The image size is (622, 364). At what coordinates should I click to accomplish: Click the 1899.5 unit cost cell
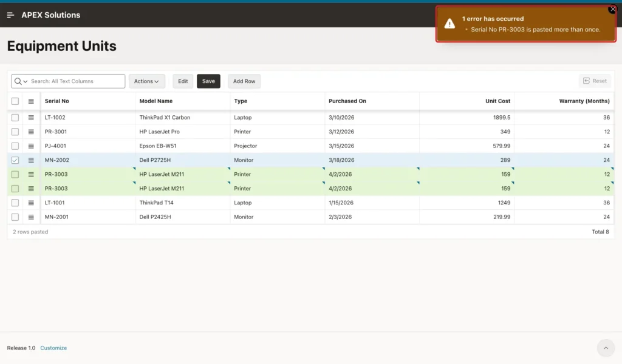pos(467,118)
